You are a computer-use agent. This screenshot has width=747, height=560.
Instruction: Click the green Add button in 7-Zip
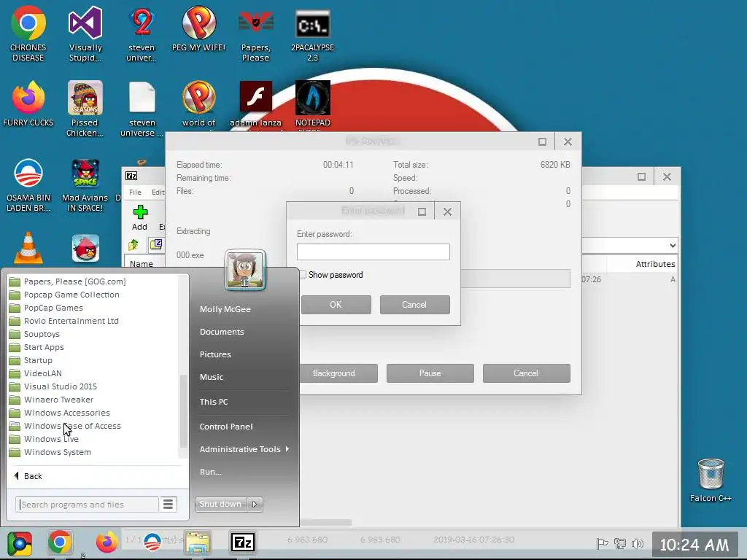[139, 217]
